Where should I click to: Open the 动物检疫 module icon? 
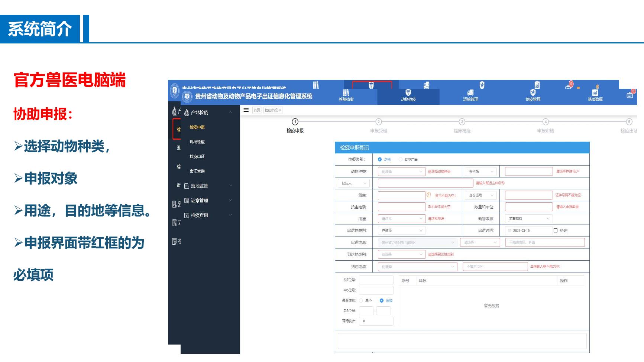pyautogui.click(x=408, y=93)
